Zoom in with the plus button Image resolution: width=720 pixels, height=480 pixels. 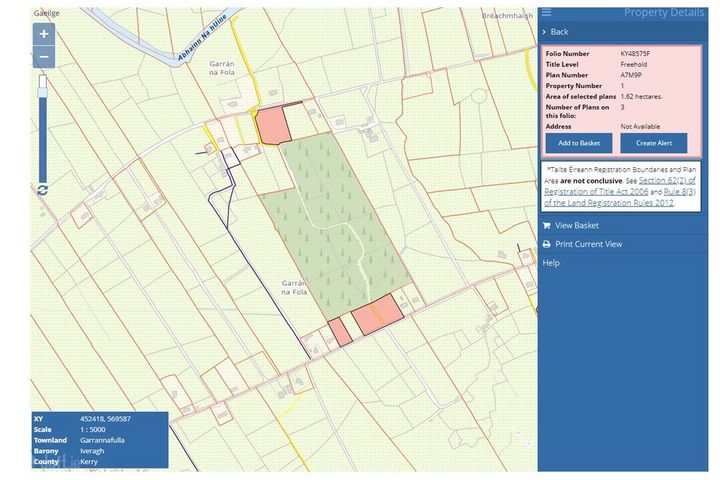[43, 33]
